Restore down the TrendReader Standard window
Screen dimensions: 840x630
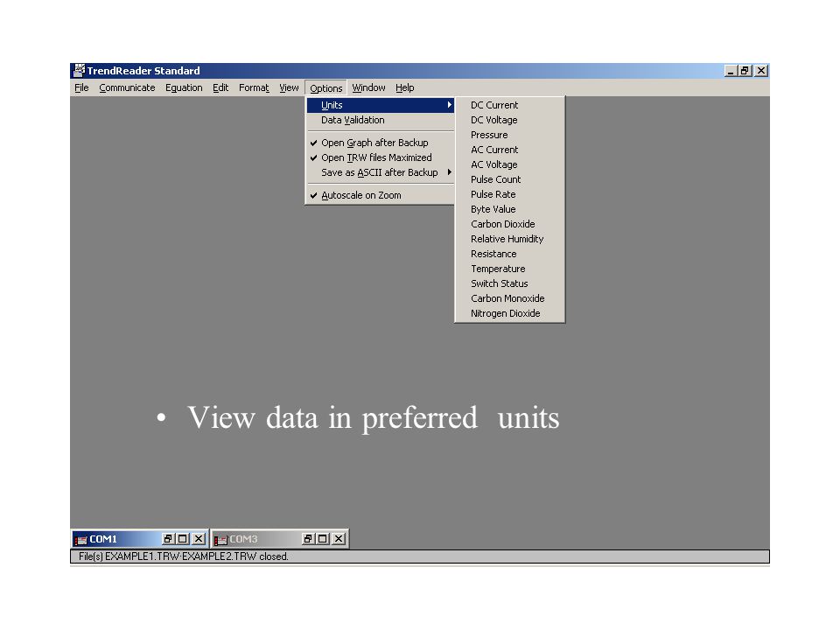coord(745,71)
